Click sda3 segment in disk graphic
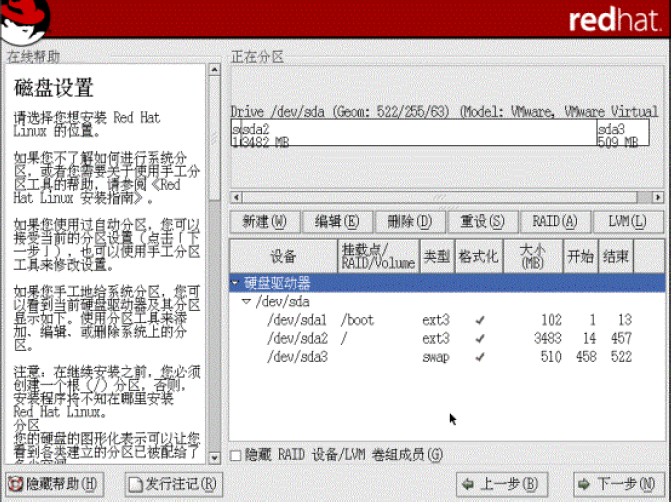 (623, 133)
